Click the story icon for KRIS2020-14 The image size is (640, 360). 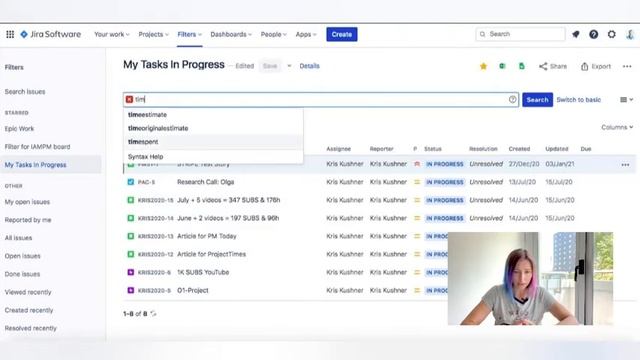tap(131, 218)
